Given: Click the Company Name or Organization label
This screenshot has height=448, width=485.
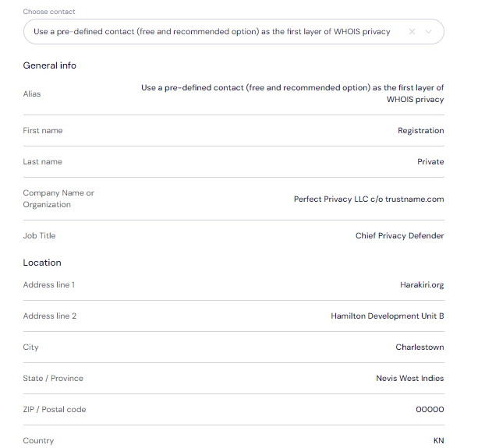Looking at the screenshot, I should 58,199.
